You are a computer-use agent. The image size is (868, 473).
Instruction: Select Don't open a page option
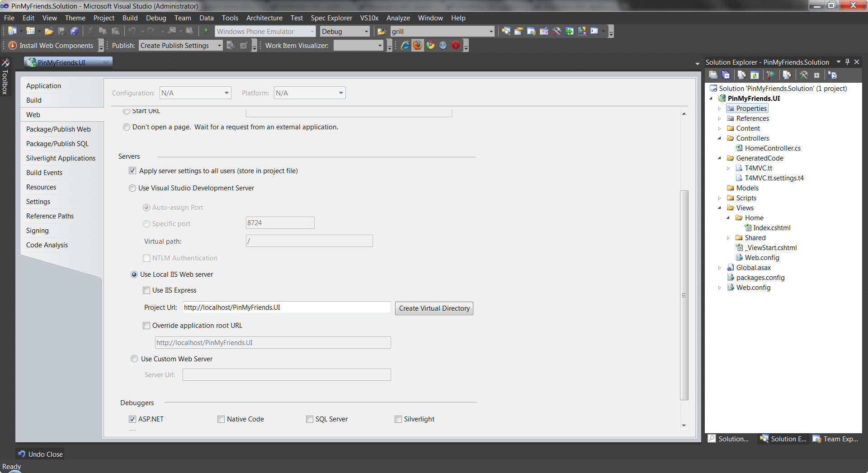coord(127,127)
